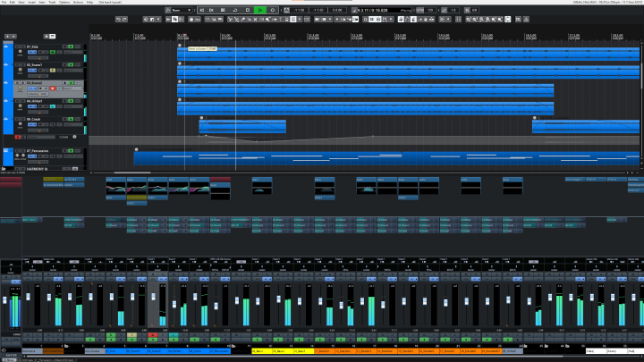Select the first 06_Crash media item
This screenshot has height=362, width=644.
[242, 126]
